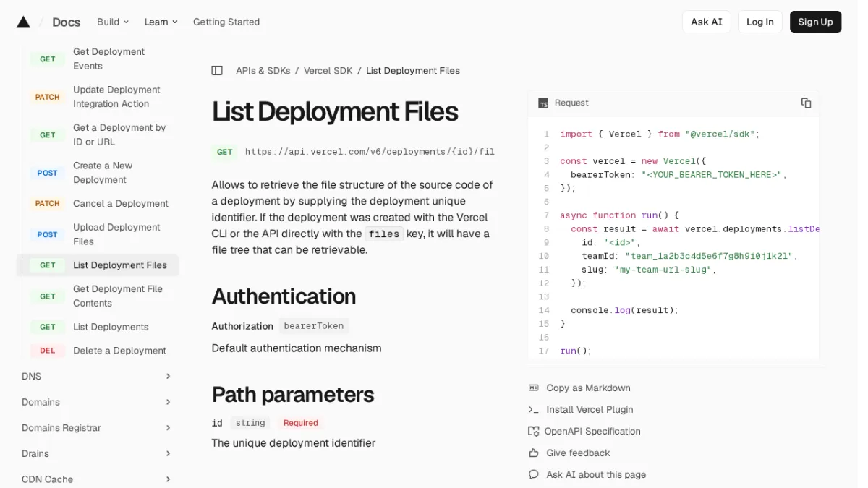This screenshot has width=868, height=488.
Task: Click the Vercel SDK breadcrumb
Action: pyautogui.click(x=328, y=71)
